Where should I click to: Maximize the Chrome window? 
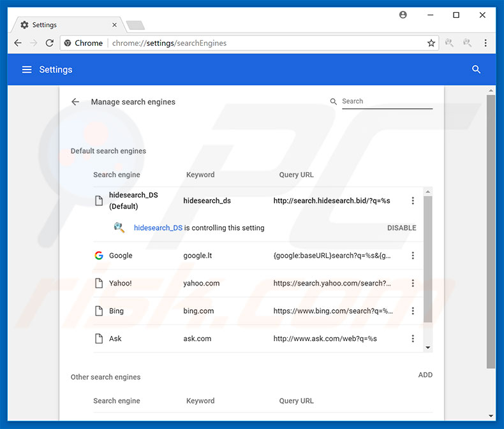pyautogui.click(x=456, y=15)
